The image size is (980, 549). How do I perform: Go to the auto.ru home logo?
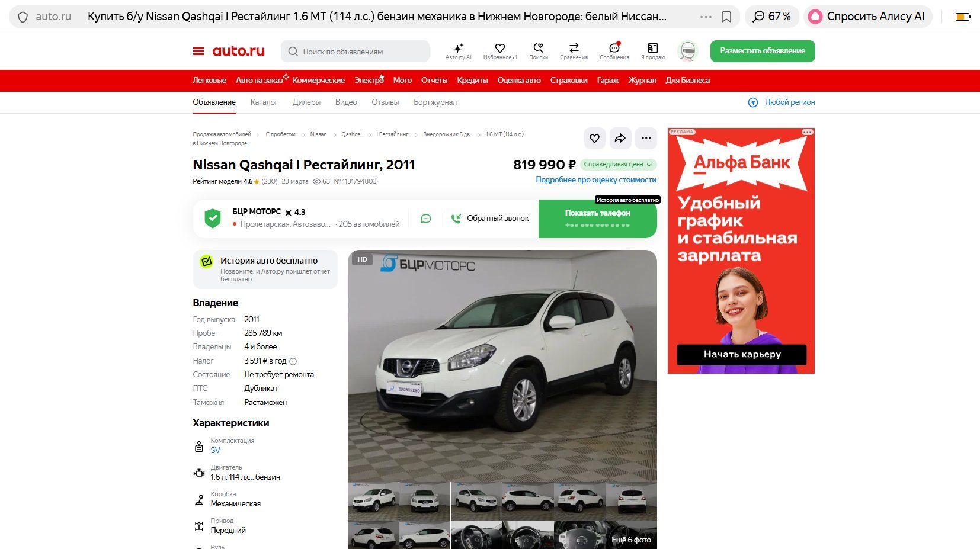coord(239,51)
